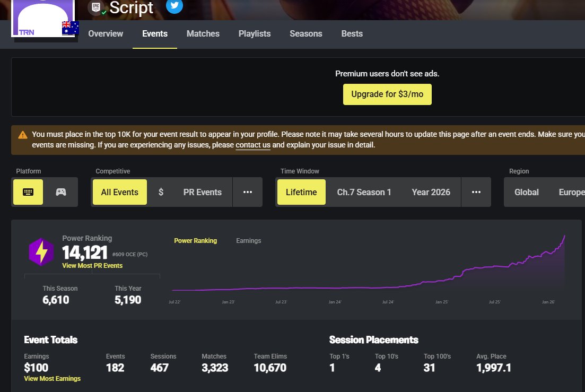This screenshot has width=585, height=392.
Task: Switch to the Overview tab
Action: tap(106, 33)
